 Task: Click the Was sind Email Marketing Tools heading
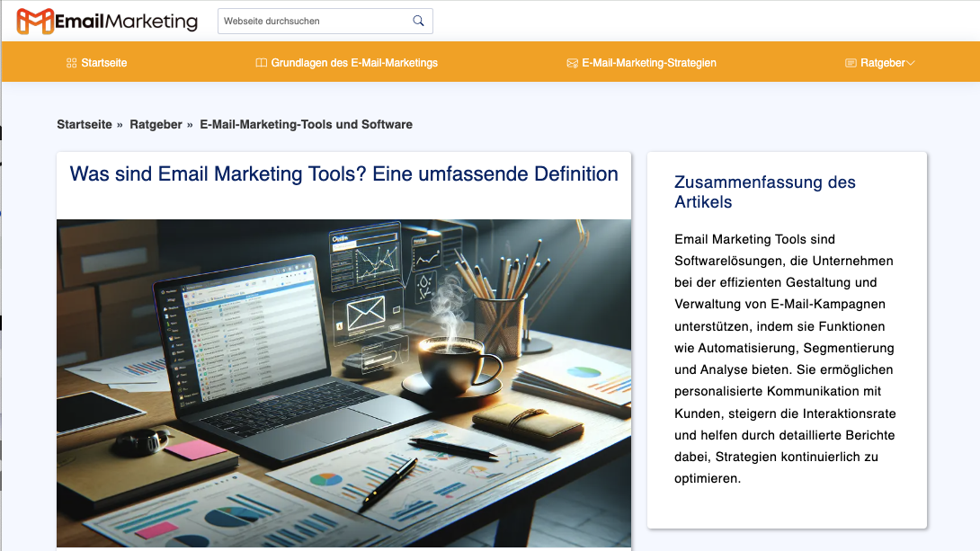click(342, 173)
